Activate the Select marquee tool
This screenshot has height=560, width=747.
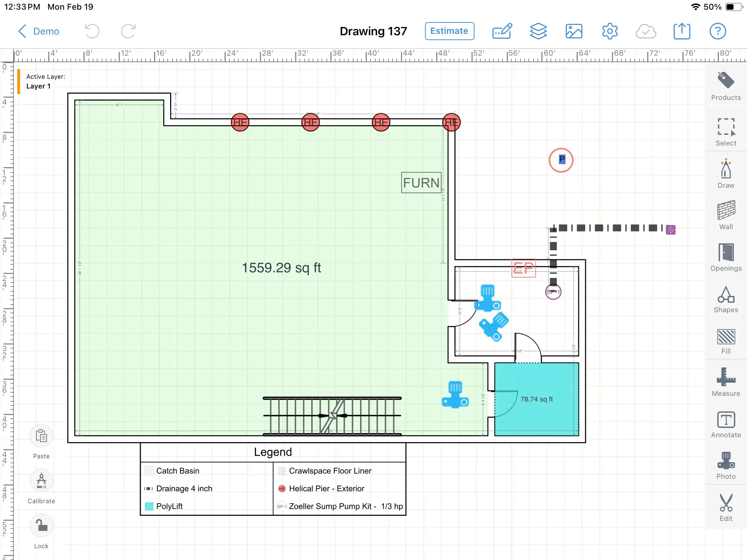click(x=726, y=132)
